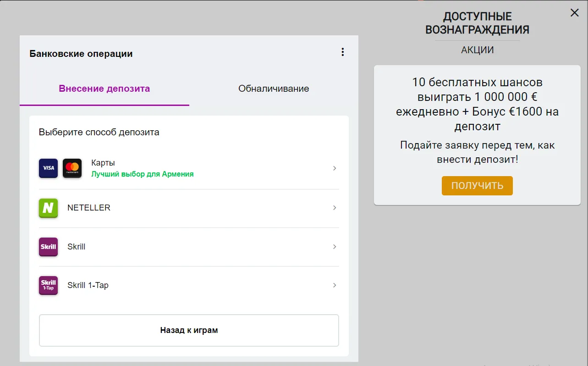
Task: Select the Skrill 1-Tap method name
Action: click(x=88, y=285)
